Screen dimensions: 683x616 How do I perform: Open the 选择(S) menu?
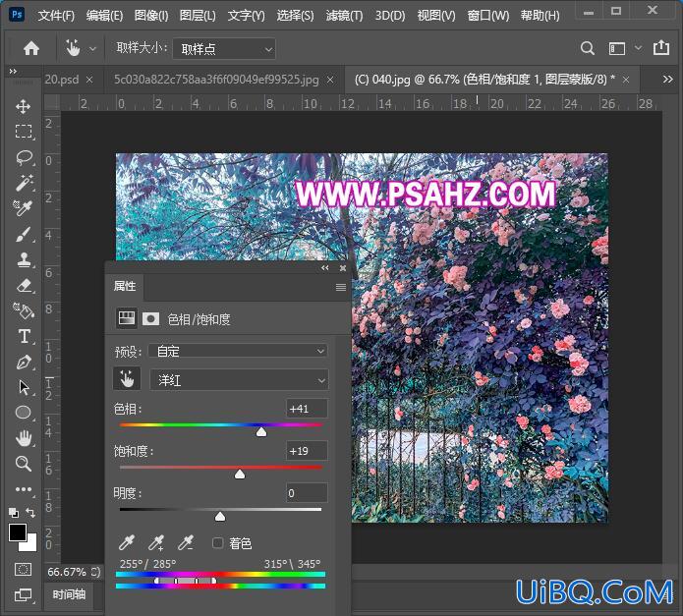click(x=295, y=16)
